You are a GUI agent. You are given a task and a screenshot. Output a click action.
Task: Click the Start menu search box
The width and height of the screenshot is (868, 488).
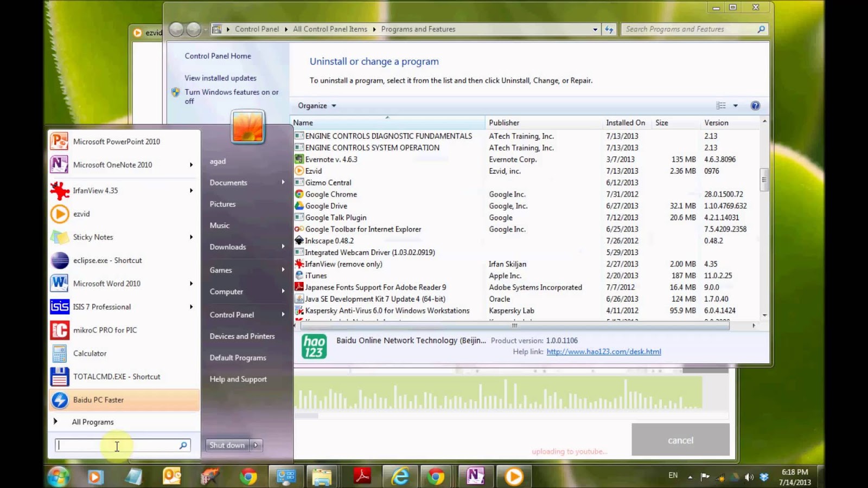tap(123, 445)
